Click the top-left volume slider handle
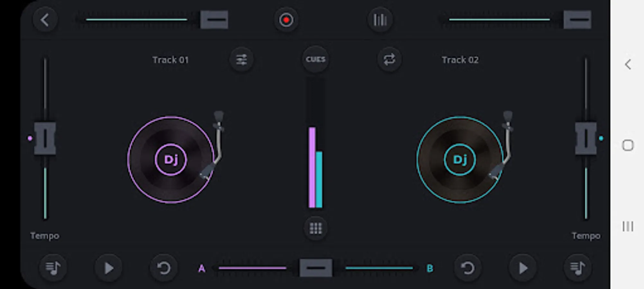This screenshot has height=289, width=644. pos(214,20)
